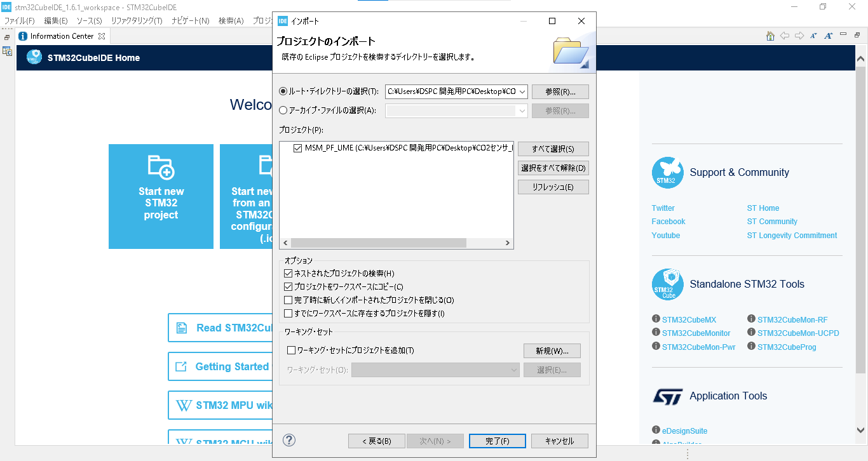
Task: Click the Support & Community butterfly icon
Action: 667,173
